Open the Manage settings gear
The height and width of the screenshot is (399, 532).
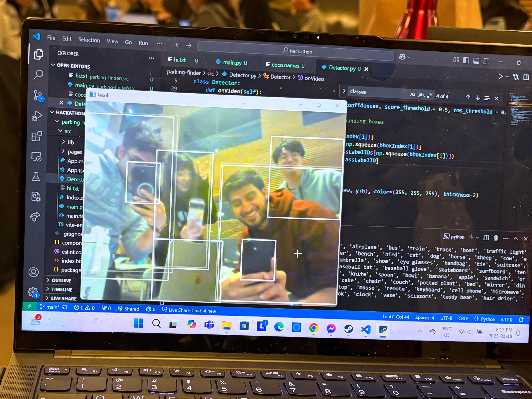click(33, 292)
